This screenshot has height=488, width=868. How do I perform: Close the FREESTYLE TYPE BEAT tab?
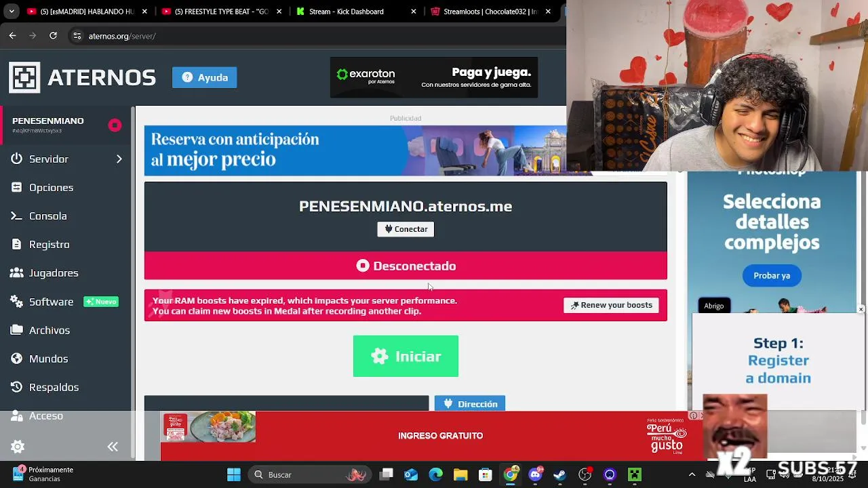[x=278, y=12]
